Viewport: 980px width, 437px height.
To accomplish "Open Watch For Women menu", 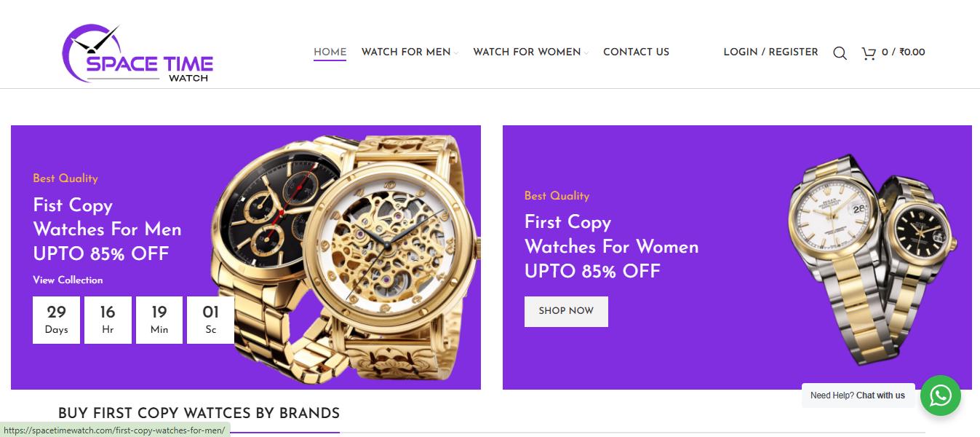I will [x=527, y=52].
